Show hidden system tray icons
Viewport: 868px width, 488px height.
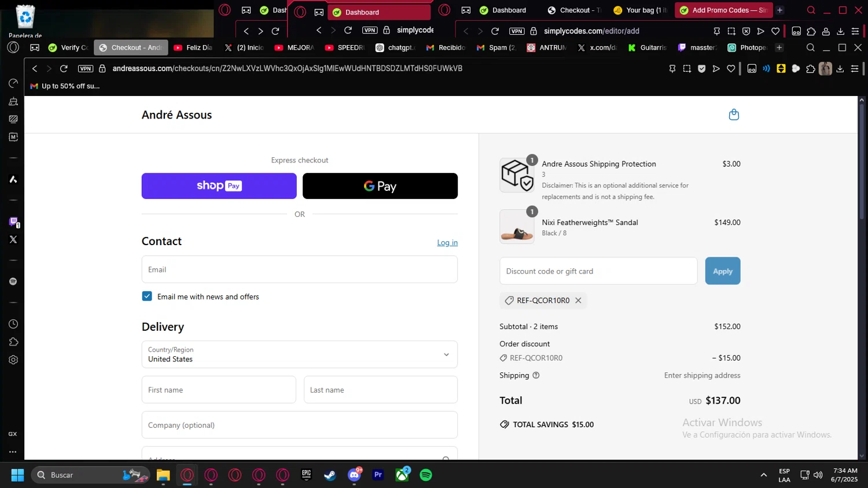coord(764,475)
